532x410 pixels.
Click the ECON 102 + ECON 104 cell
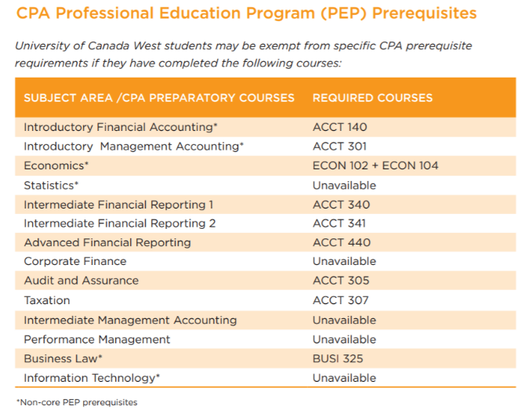click(375, 165)
